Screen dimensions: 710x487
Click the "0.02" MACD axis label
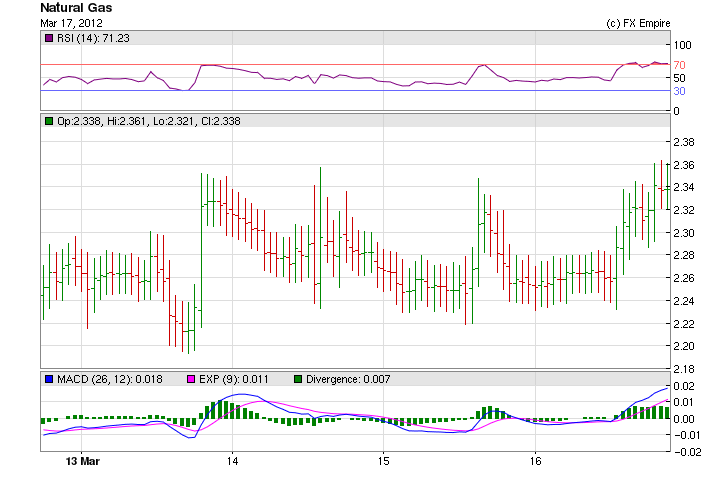(x=684, y=386)
